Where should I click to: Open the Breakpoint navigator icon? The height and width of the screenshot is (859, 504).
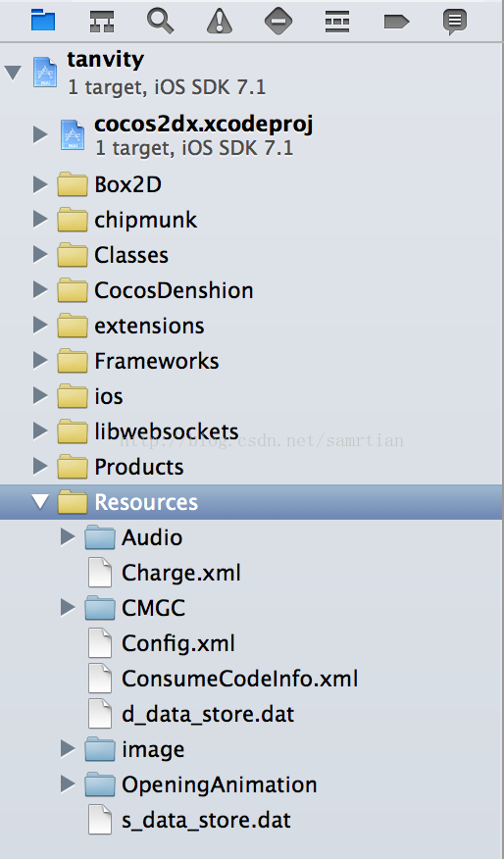(x=396, y=22)
